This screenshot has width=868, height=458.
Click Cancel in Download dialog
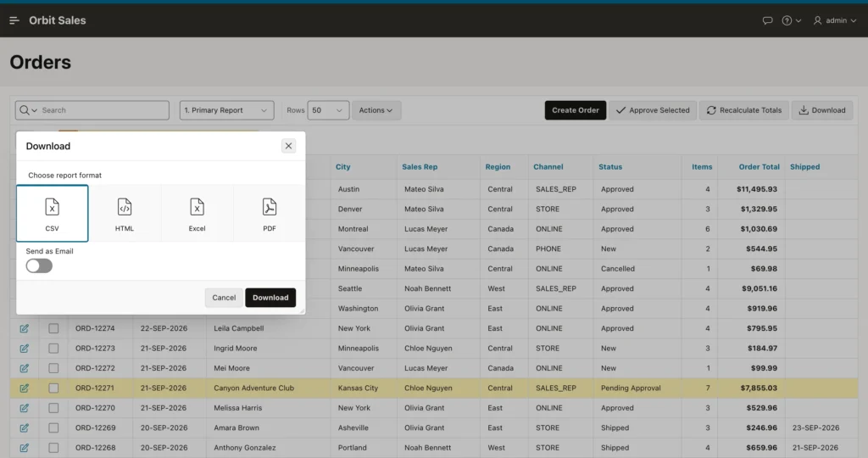[224, 298]
